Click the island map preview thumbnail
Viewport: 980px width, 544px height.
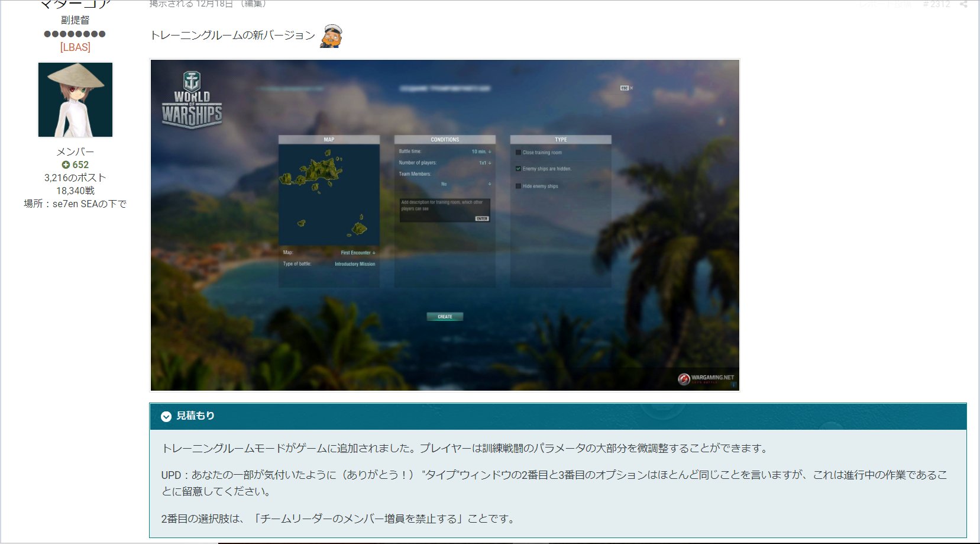329,195
